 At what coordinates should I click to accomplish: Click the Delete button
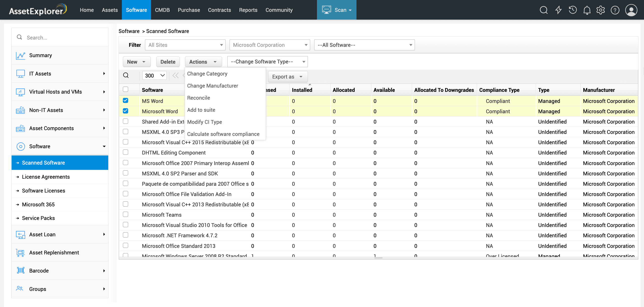(x=168, y=62)
